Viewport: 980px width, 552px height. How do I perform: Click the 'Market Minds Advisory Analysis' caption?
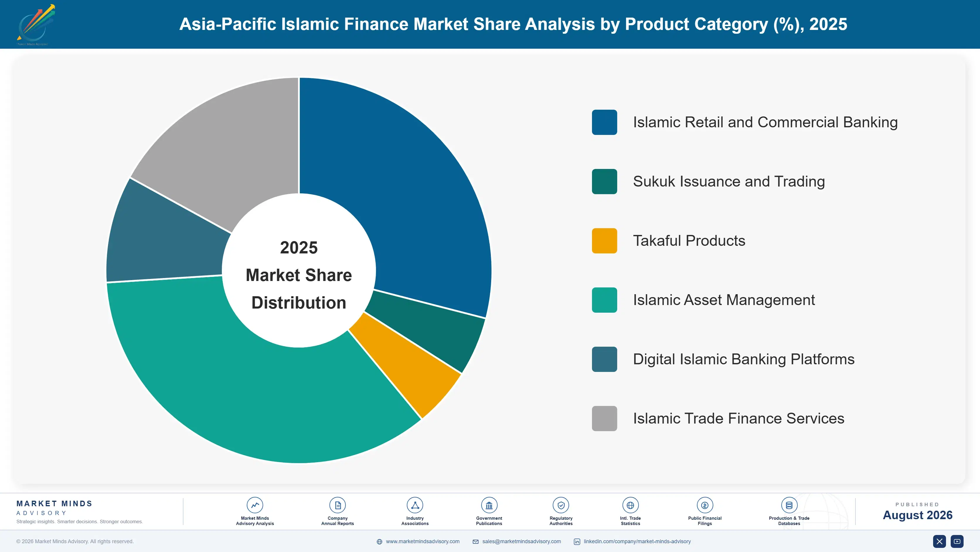pyautogui.click(x=255, y=521)
